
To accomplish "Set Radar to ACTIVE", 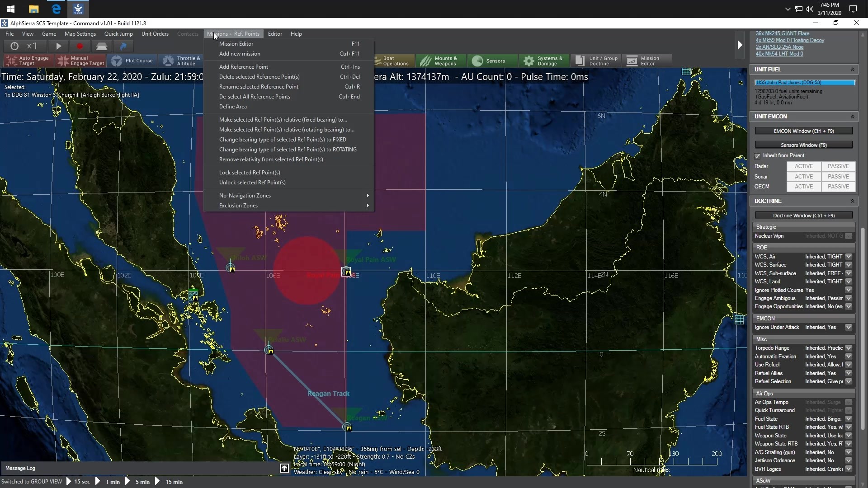I will coord(804,166).
